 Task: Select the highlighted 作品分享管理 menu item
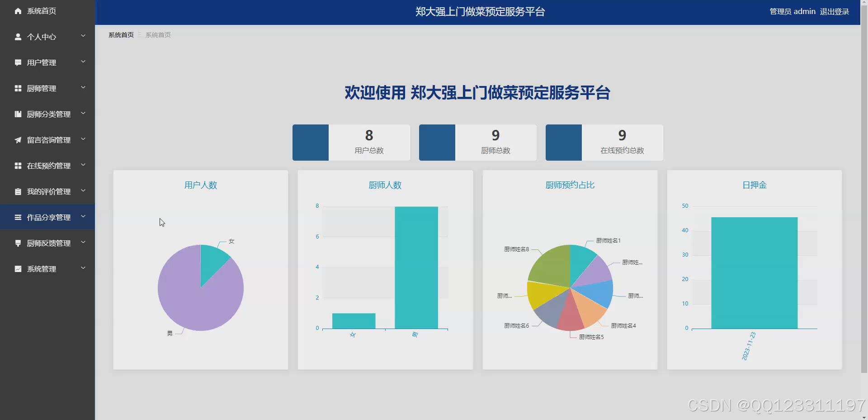[47, 217]
